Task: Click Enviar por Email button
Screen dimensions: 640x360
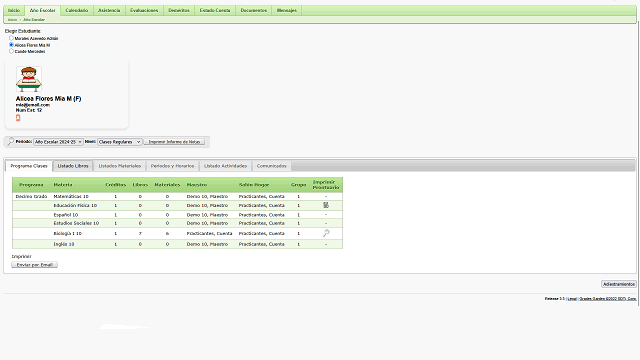Action: coord(35,264)
